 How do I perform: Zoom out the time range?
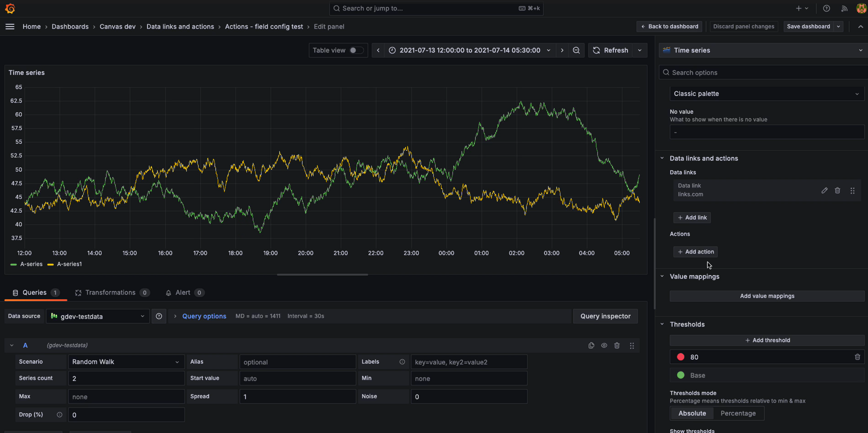[576, 50]
